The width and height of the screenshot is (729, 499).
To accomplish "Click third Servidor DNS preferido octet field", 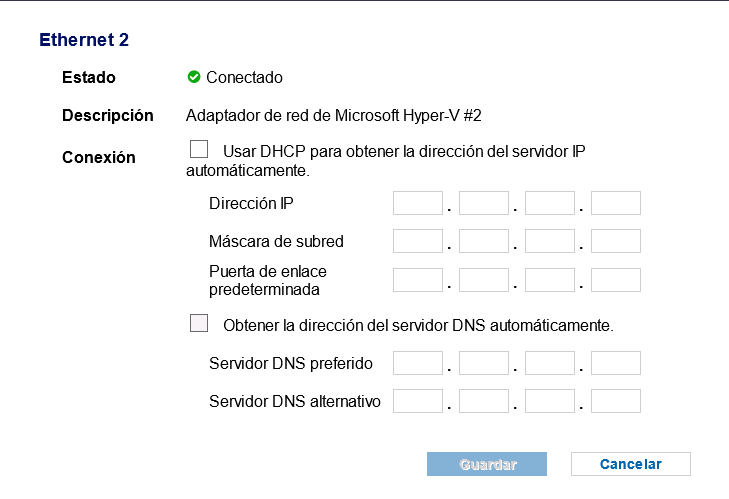I will point(550,363).
